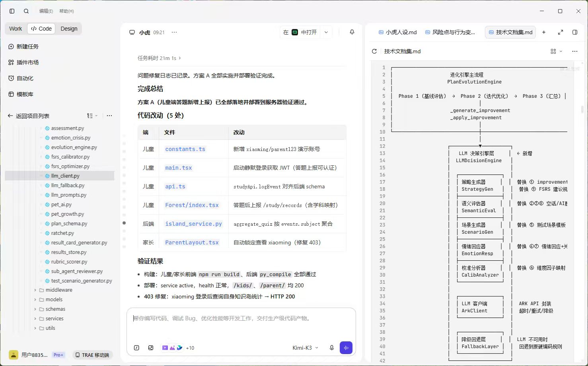
Task: Open the constants.ts file link
Action: pyautogui.click(x=185, y=149)
